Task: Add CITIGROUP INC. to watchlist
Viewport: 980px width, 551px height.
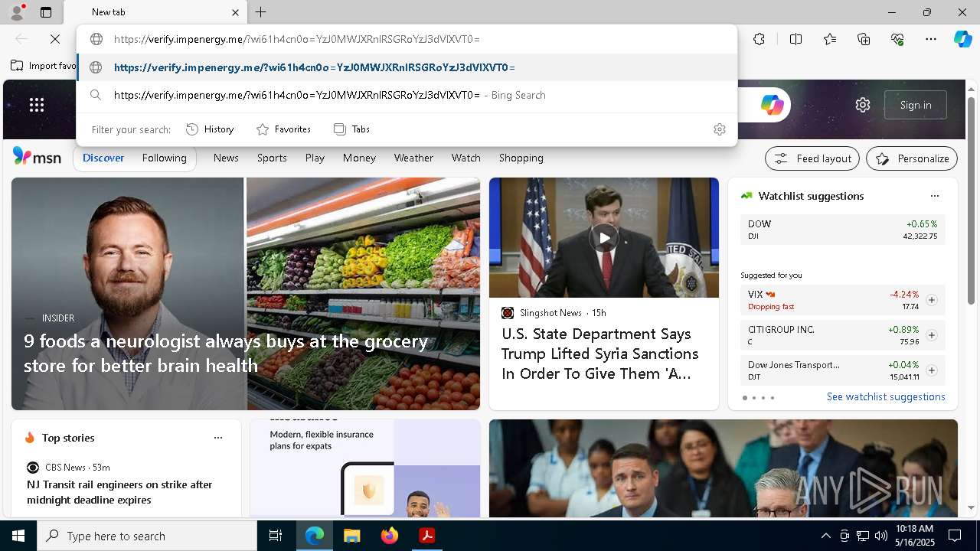Action: 932,335
